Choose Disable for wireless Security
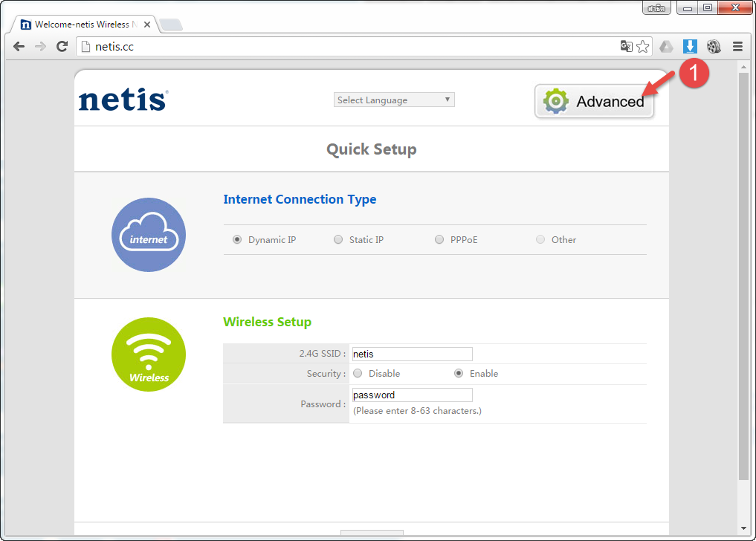Image resolution: width=756 pixels, height=541 pixels. [358, 373]
